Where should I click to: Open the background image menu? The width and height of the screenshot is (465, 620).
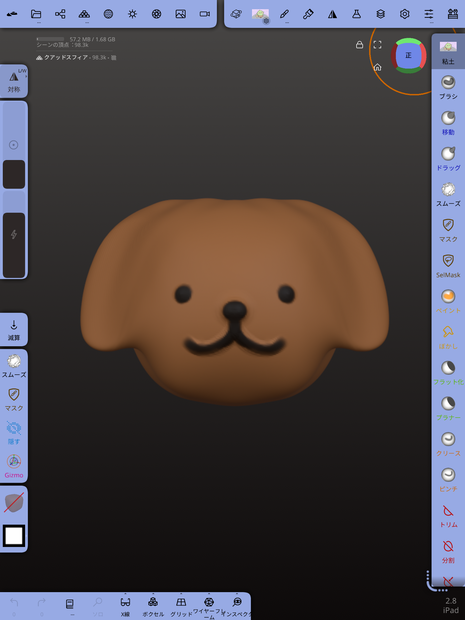tap(181, 14)
